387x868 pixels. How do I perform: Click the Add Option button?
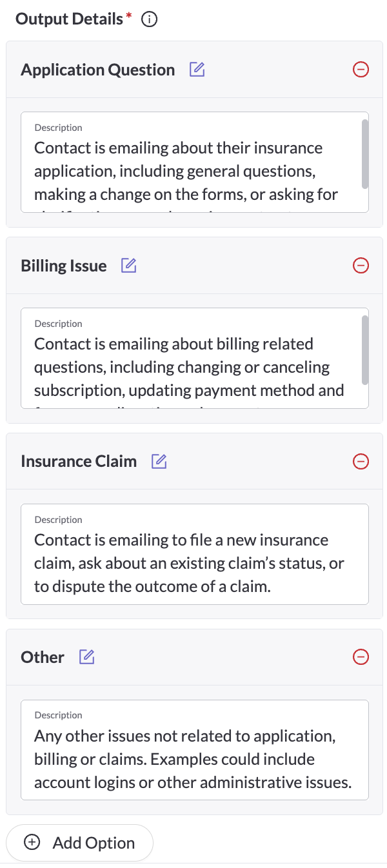pos(79,843)
